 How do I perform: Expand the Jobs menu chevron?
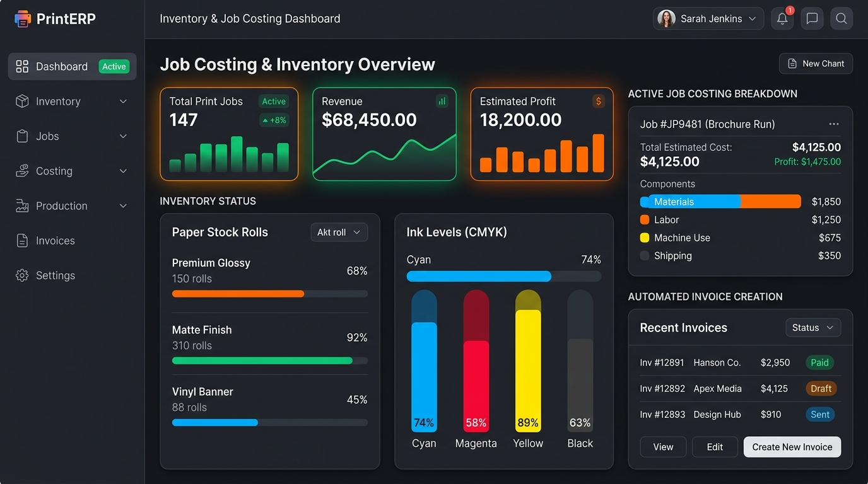(124, 136)
